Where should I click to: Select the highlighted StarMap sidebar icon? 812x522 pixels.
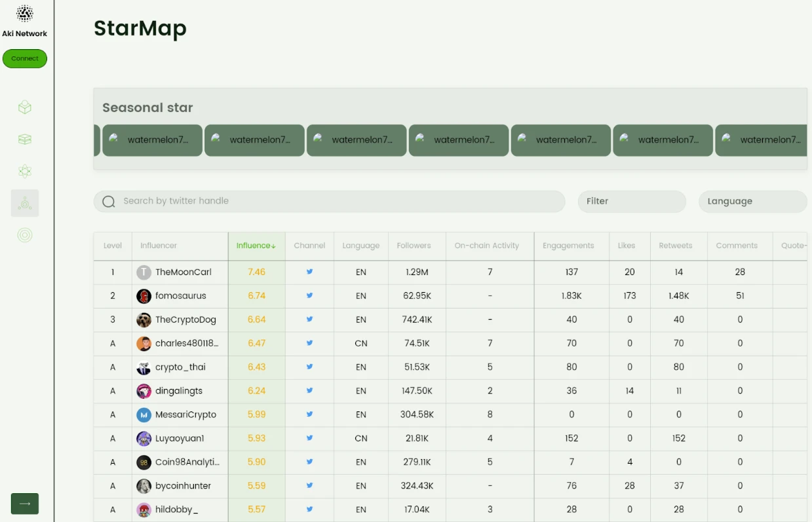[x=25, y=204]
